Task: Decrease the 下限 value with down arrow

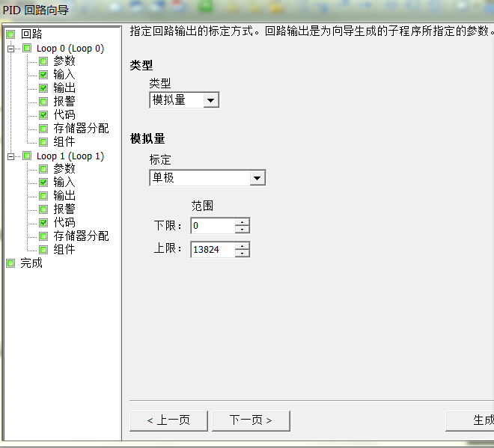Action: (243, 230)
